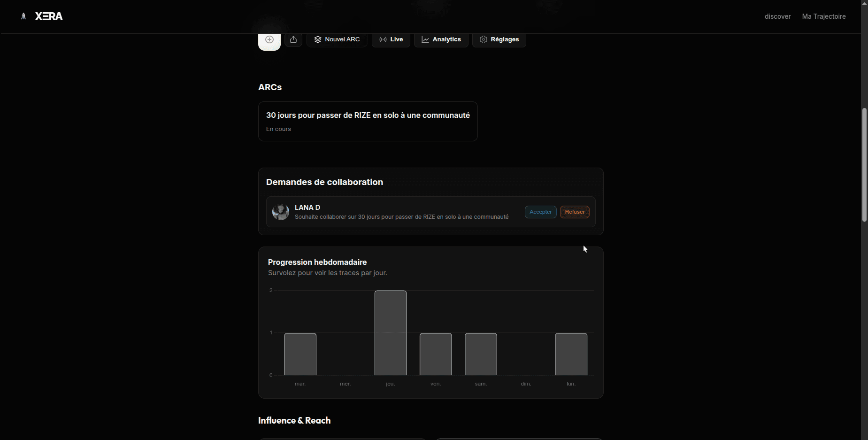Click LANA D's profile avatar
The height and width of the screenshot is (440, 868).
(x=280, y=212)
